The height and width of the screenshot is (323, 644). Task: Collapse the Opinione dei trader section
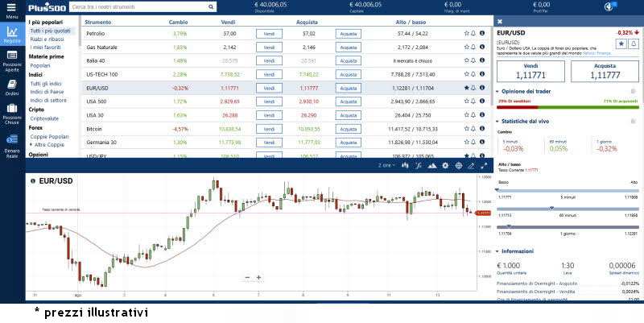click(x=498, y=92)
